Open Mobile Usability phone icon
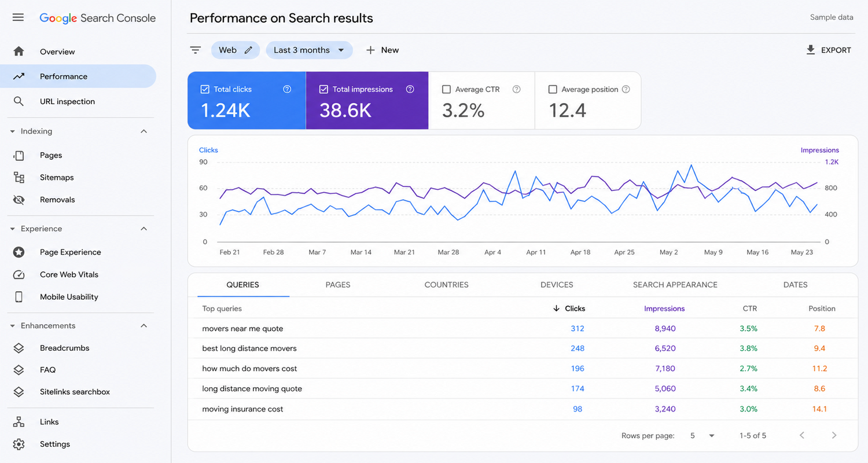868x463 pixels. [x=19, y=297]
